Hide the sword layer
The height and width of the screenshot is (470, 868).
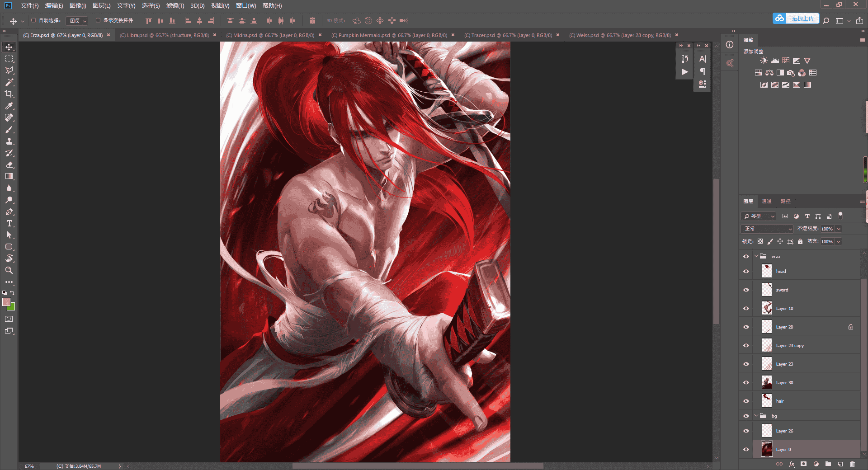746,290
